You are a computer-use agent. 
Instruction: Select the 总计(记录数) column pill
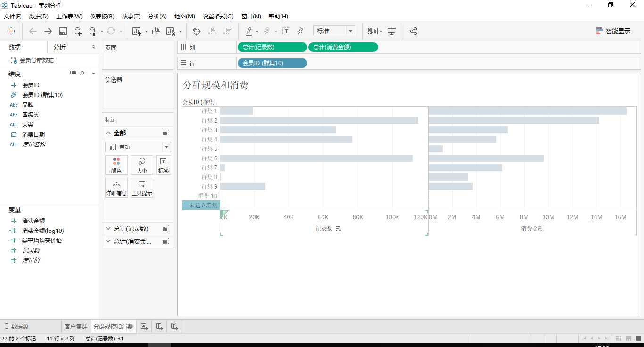click(x=272, y=47)
